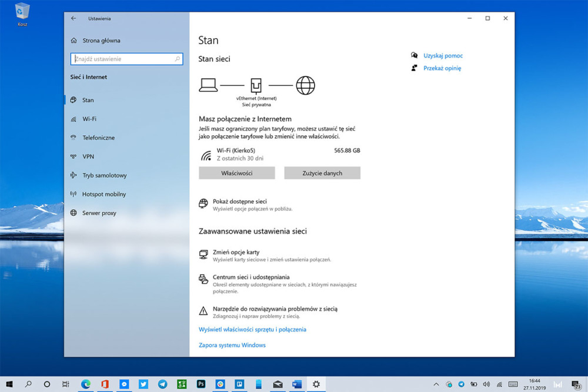
Task: Select Stan in the sidebar
Action: [126, 100]
